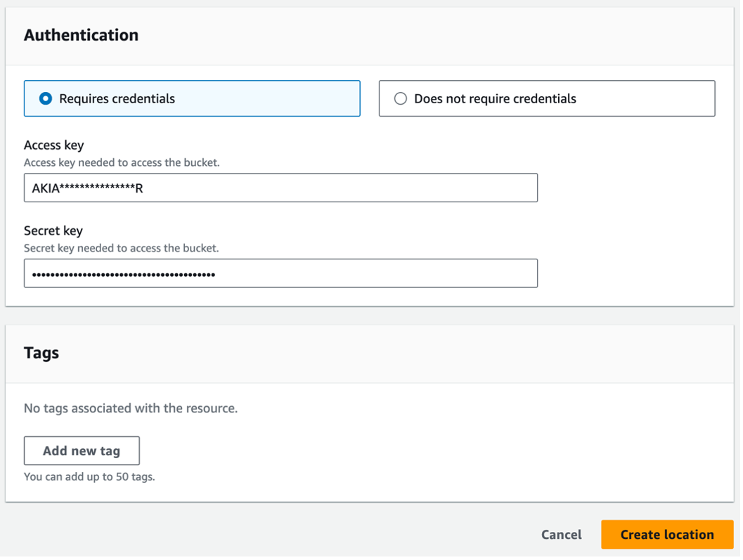Click the 'You can add up to 50 tags' text
The width and height of the screenshot is (743, 560).
point(89,476)
